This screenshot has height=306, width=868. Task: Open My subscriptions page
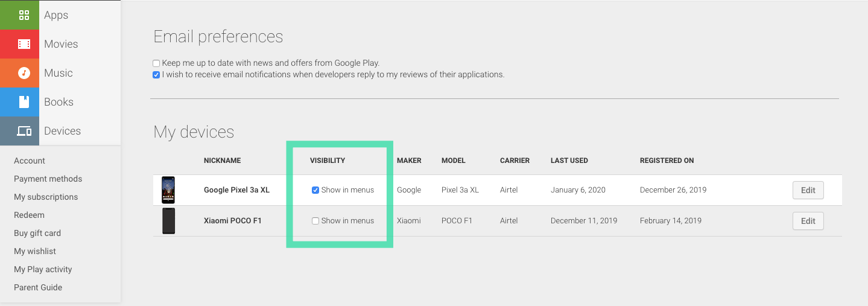(x=46, y=197)
